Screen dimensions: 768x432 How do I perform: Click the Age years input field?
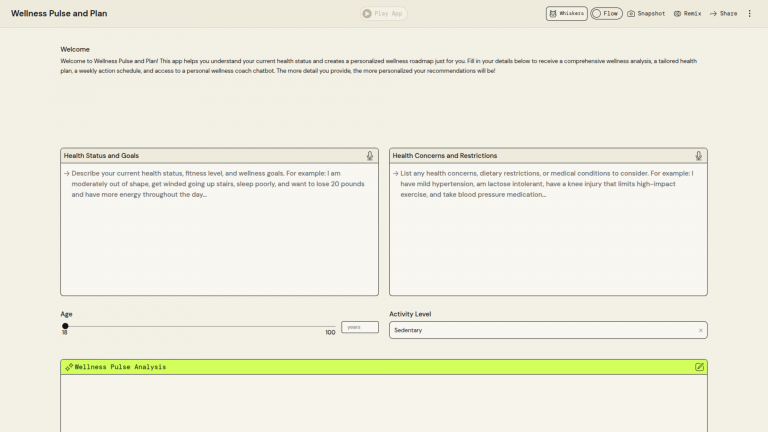(x=360, y=327)
